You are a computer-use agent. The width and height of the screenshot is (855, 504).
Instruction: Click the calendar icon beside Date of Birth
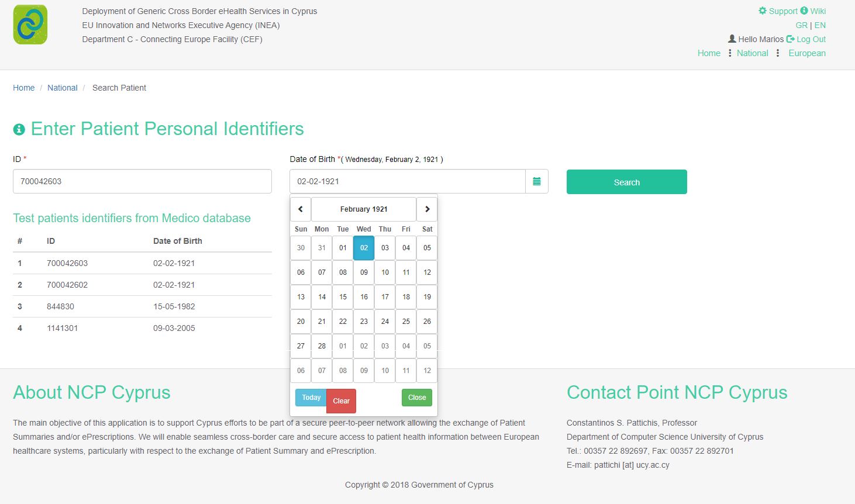pos(537,182)
